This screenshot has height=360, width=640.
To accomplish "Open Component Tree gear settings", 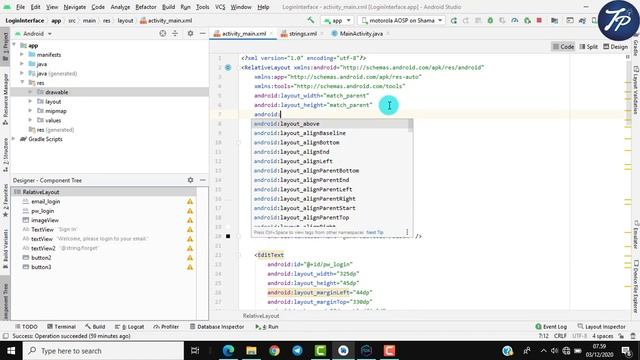I will coord(190,180).
